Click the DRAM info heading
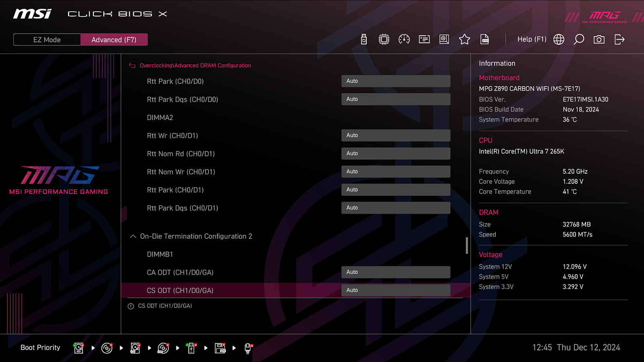The width and height of the screenshot is (644, 362). (x=489, y=212)
